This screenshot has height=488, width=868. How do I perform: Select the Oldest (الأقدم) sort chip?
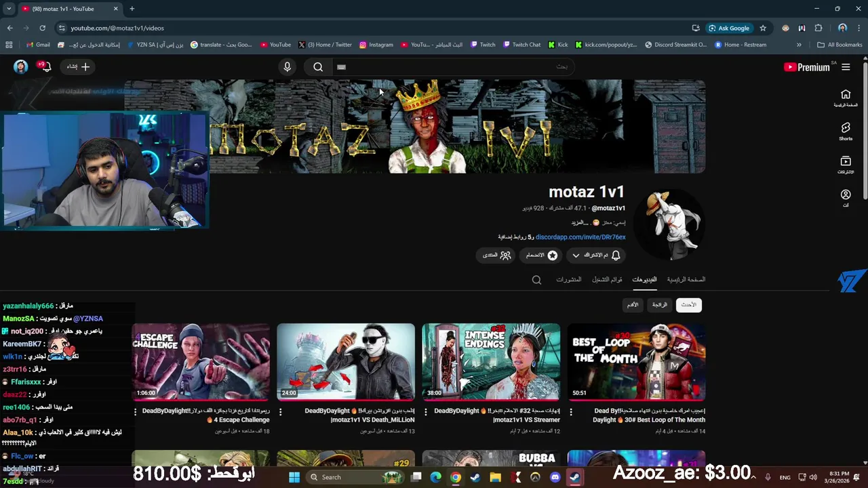coord(633,305)
